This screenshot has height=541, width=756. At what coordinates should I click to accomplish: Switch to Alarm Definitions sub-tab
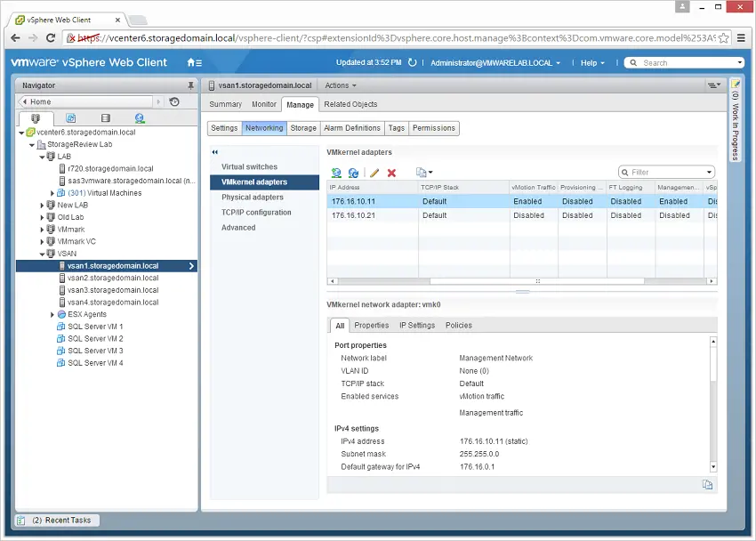click(x=352, y=128)
